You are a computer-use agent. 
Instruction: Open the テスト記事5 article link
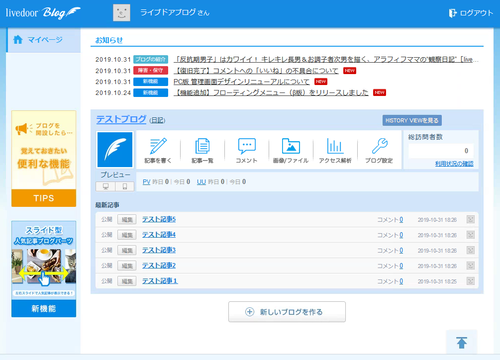tap(159, 219)
